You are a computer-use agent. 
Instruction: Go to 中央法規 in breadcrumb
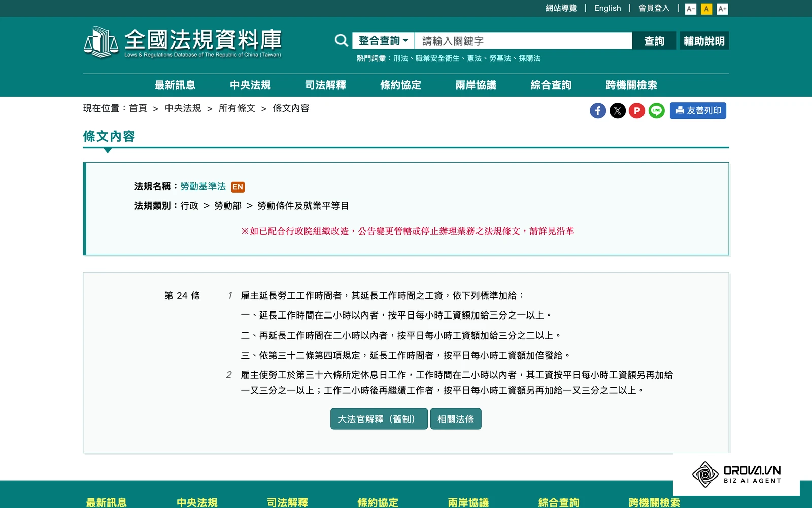pos(183,108)
